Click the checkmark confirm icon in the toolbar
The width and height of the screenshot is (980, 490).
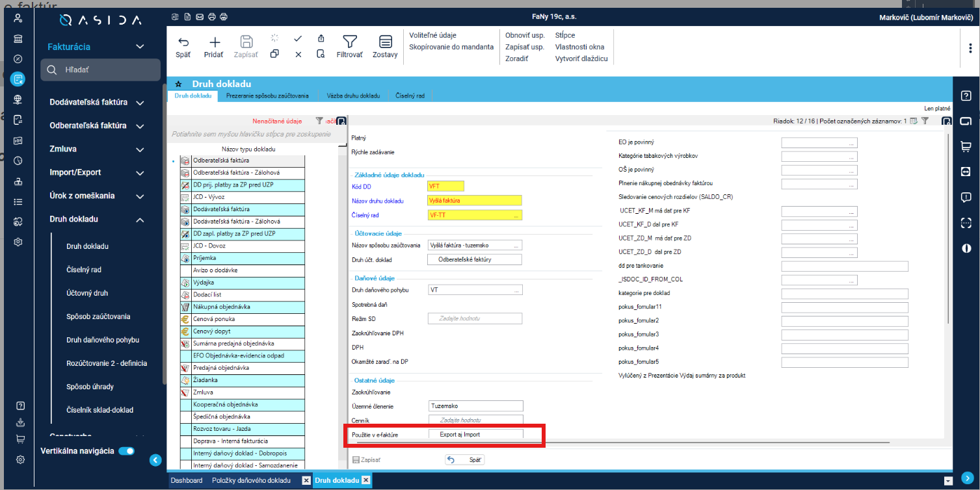[298, 38]
